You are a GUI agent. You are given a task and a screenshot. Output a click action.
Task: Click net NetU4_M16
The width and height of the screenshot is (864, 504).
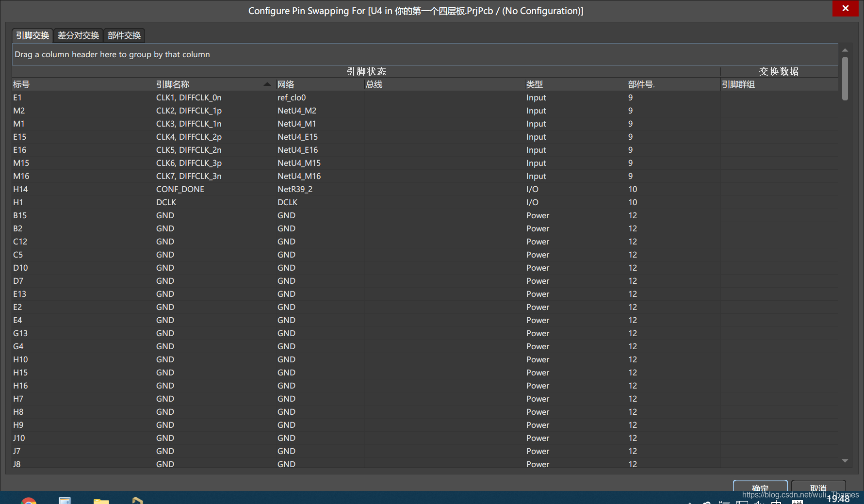click(x=299, y=176)
